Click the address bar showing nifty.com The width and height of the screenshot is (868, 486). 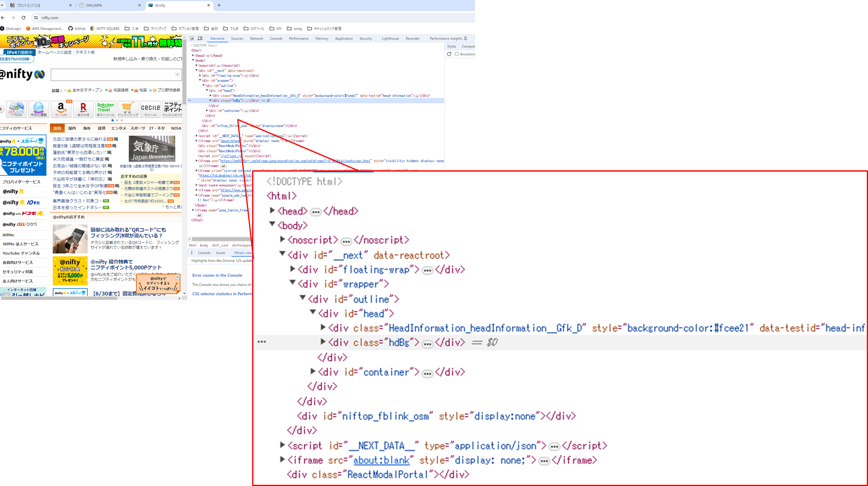[253, 18]
